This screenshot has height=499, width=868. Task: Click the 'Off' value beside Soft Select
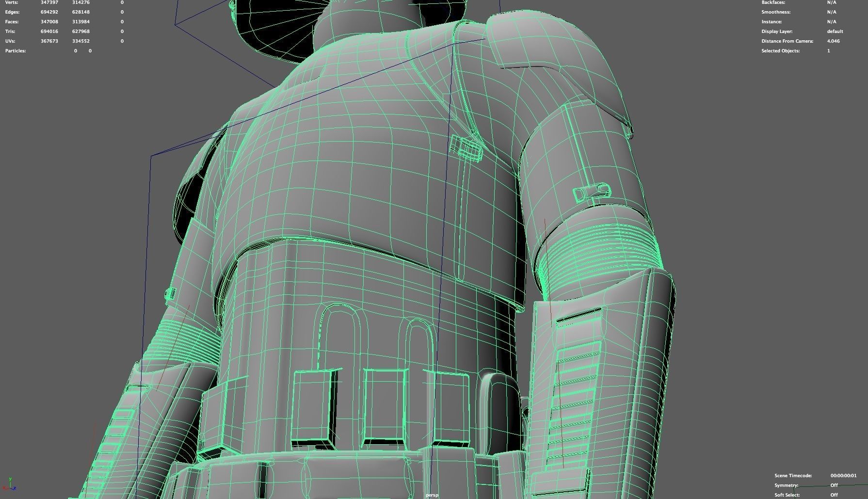tap(834, 495)
